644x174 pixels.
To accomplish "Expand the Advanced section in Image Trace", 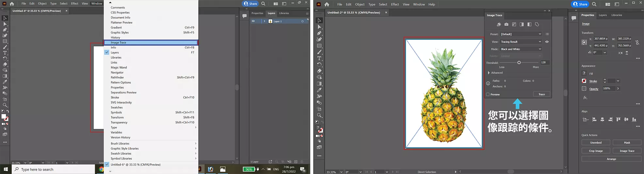I will (489, 73).
